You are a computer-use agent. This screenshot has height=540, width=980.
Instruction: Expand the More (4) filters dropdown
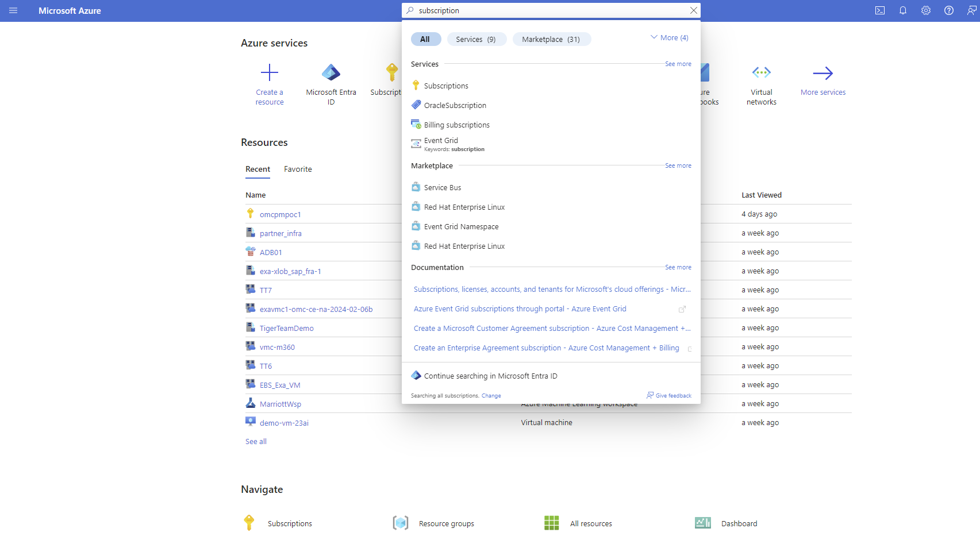click(670, 37)
